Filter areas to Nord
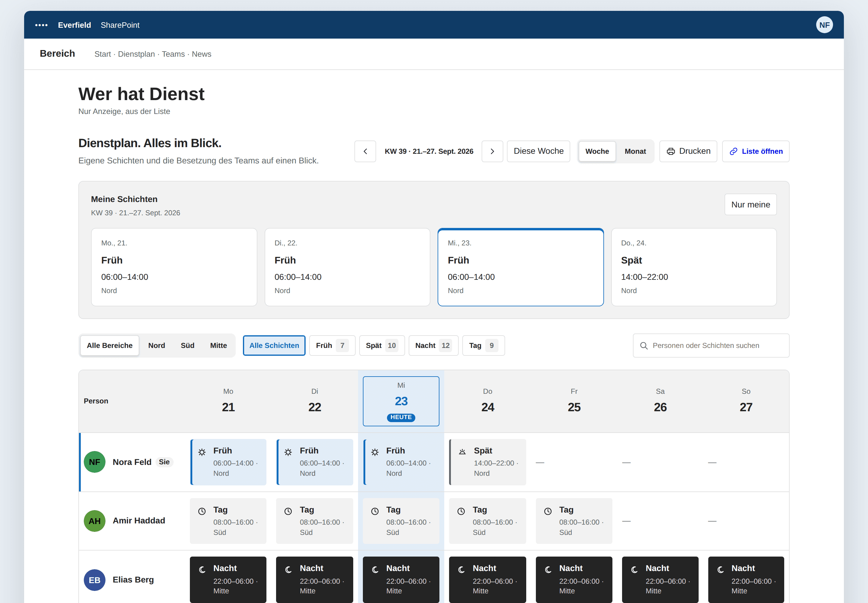Screen dimensions: 868x603 coord(156,345)
